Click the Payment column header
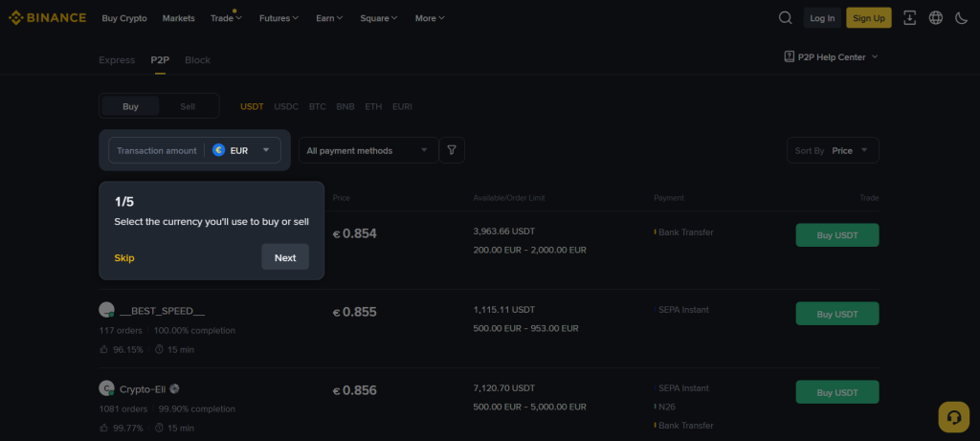 point(669,198)
